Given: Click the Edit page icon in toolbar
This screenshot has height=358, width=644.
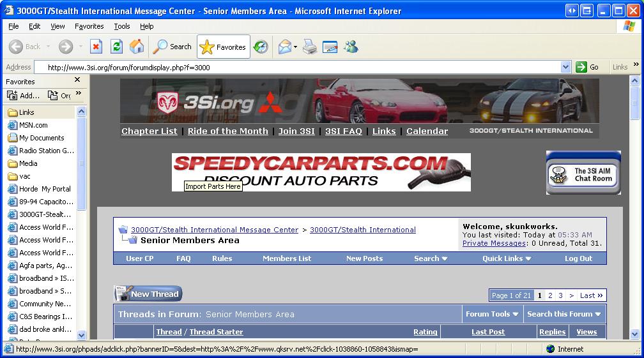Looking at the screenshot, I should click(330, 47).
